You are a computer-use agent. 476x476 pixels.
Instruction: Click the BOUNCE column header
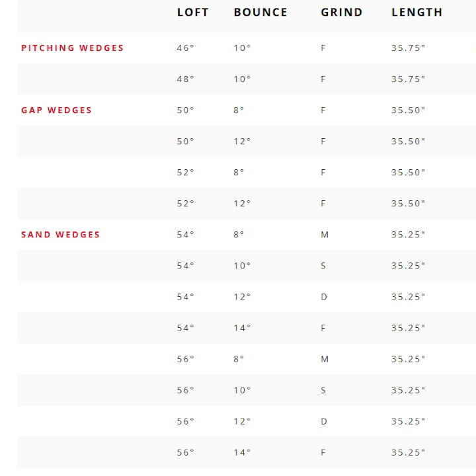point(260,12)
